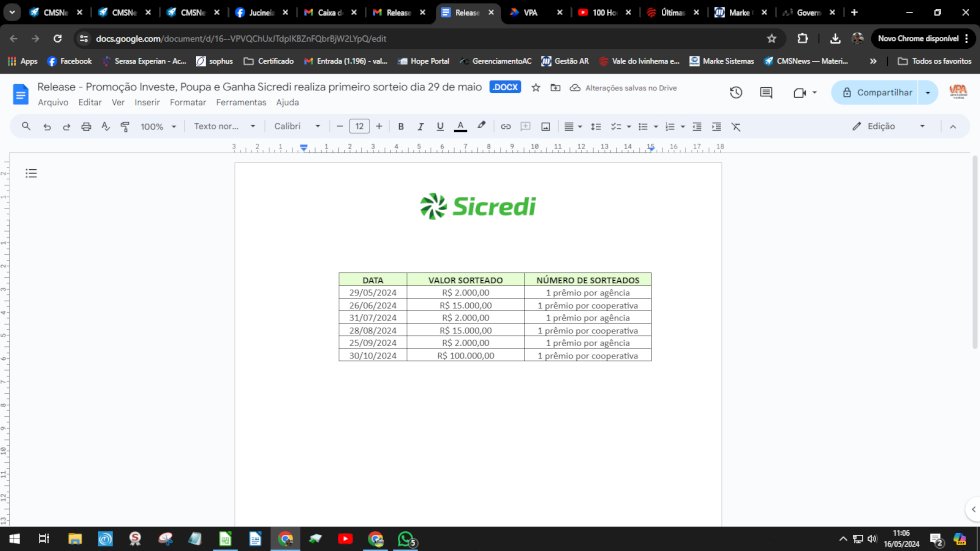The image size is (980, 551).
Task: Open the Edição mode dropdown
Action: click(888, 126)
